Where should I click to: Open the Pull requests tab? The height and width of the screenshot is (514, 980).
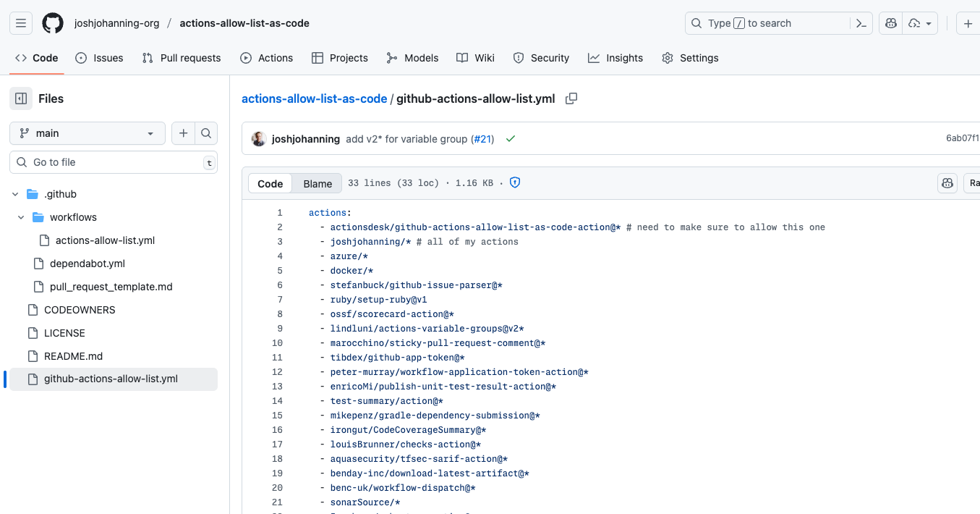coord(181,58)
